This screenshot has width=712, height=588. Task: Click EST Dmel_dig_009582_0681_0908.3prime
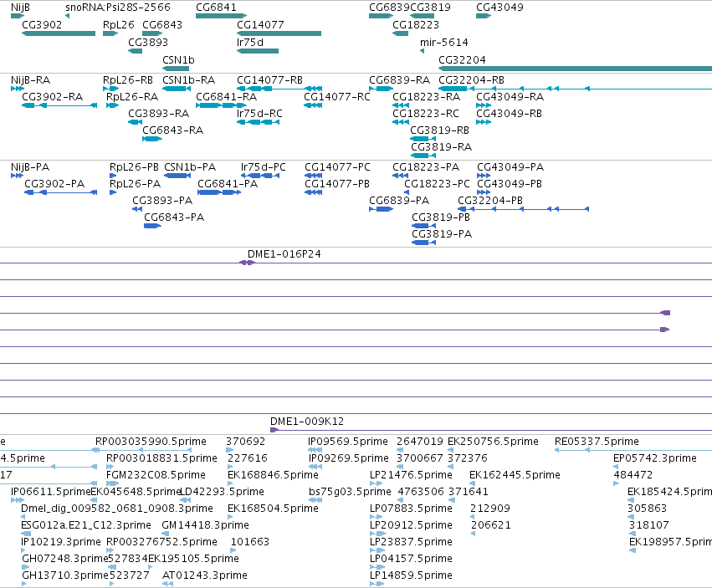(x=23, y=517)
